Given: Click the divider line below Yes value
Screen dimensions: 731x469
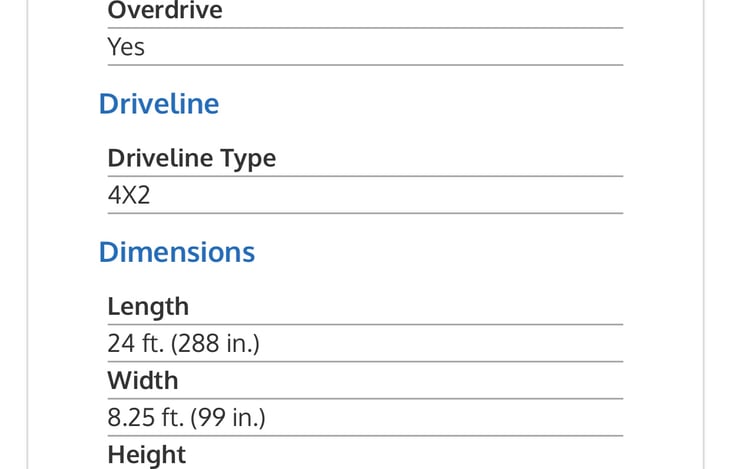Looking at the screenshot, I should tap(365, 65).
